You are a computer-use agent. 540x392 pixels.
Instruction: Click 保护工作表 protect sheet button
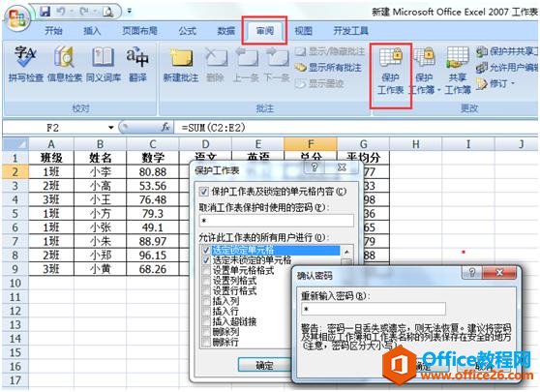tap(391, 71)
